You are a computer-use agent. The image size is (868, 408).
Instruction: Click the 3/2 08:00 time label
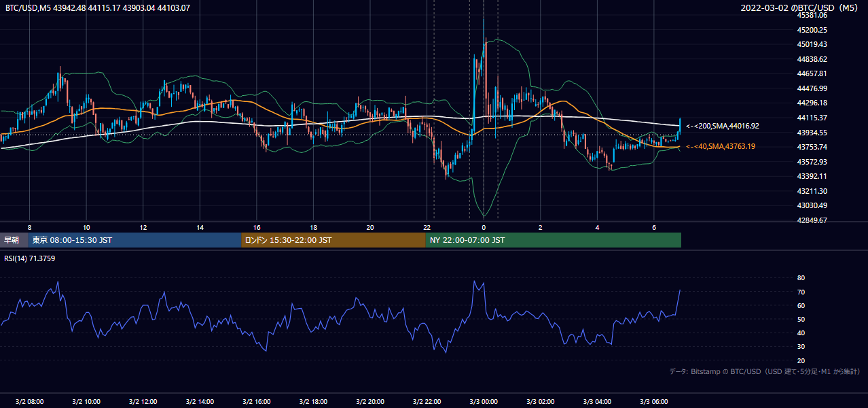click(29, 401)
